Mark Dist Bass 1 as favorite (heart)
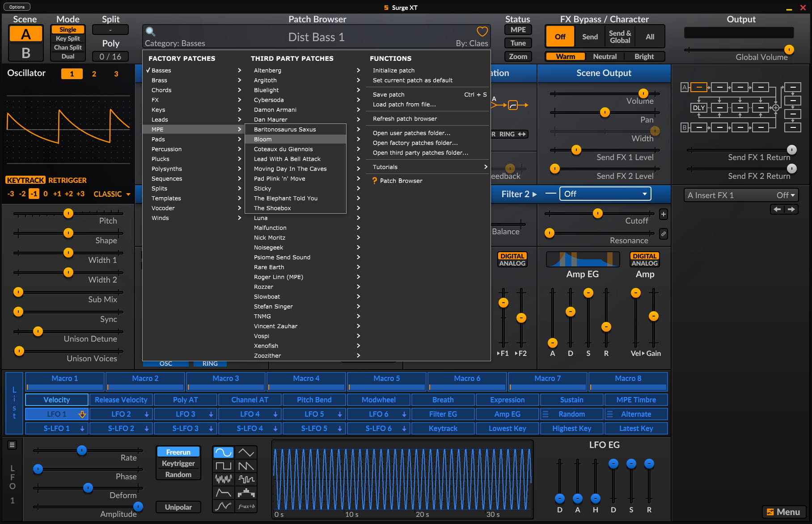Image resolution: width=812 pixels, height=524 pixels. tap(482, 31)
